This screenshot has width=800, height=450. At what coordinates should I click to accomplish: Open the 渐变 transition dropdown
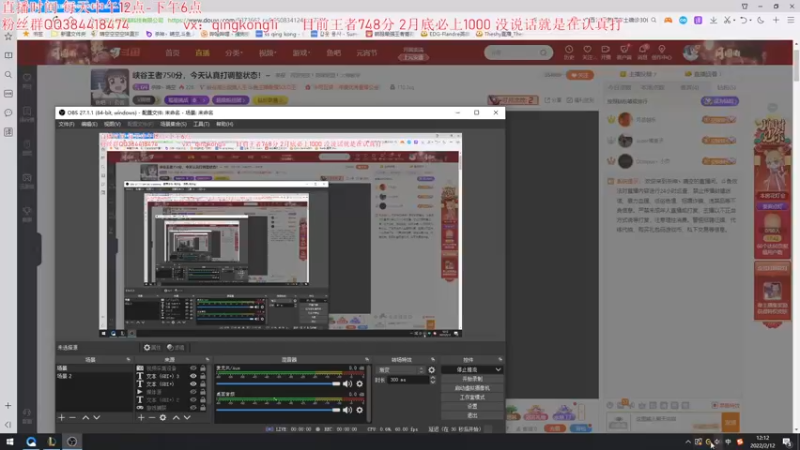click(401, 370)
